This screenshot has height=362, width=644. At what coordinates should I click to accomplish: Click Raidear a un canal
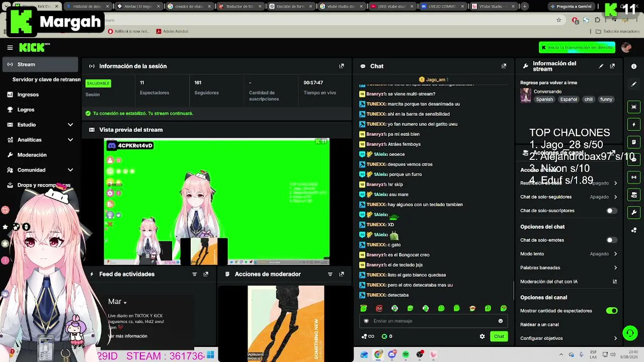[x=539, y=325]
